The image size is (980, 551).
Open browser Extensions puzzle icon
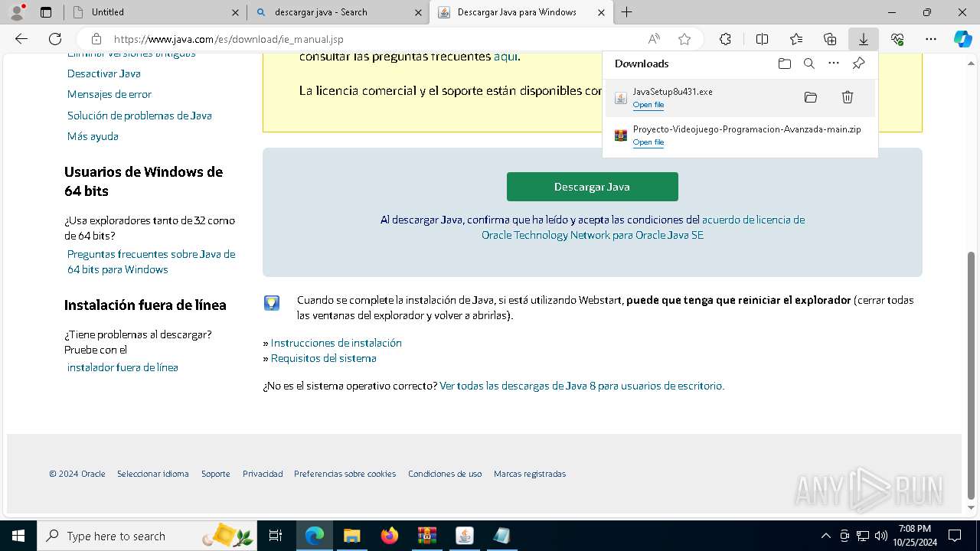(725, 39)
